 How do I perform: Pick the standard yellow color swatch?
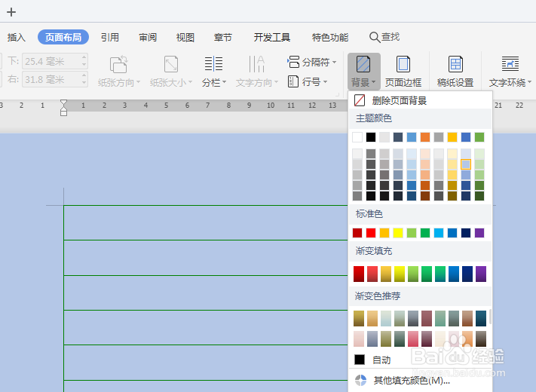coord(398,233)
